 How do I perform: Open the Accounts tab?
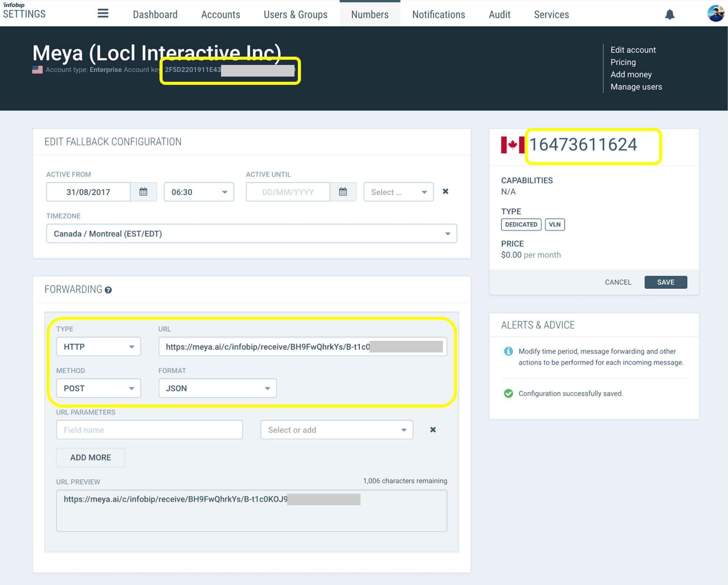[220, 14]
